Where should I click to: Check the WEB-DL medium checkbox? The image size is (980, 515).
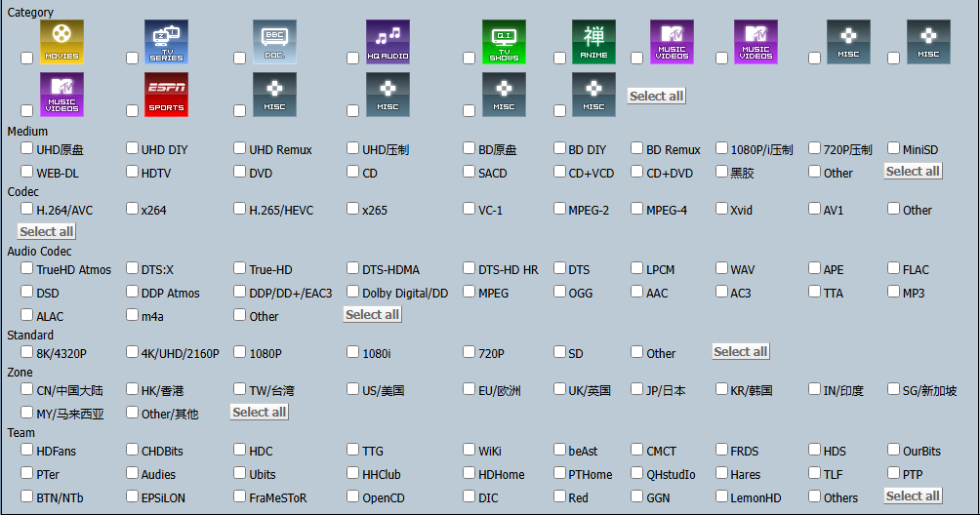click(x=27, y=172)
